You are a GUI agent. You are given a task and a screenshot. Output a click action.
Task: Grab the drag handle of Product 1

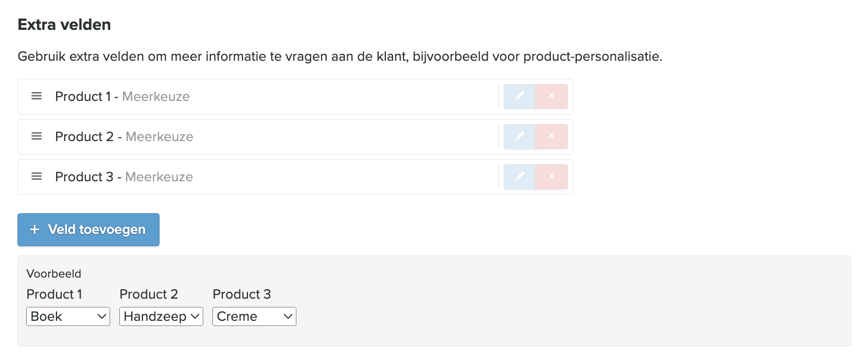[x=37, y=96]
